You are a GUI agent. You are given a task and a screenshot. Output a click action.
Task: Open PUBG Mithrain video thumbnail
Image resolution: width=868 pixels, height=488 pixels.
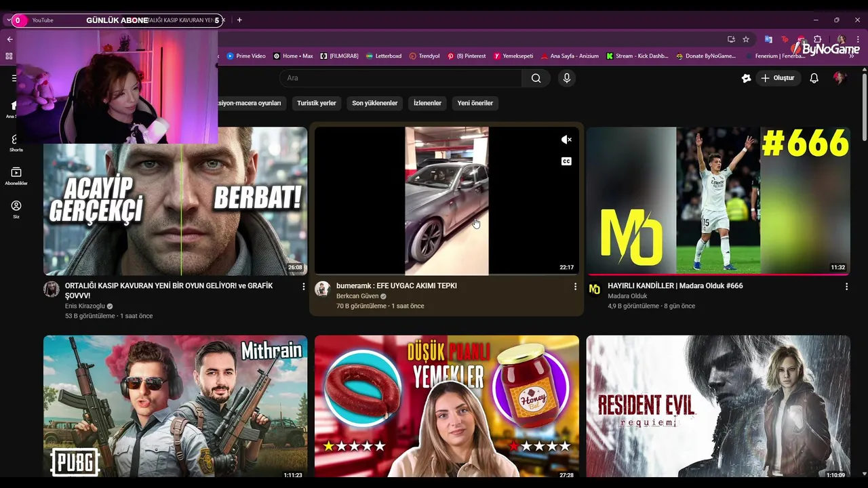[x=175, y=407]
